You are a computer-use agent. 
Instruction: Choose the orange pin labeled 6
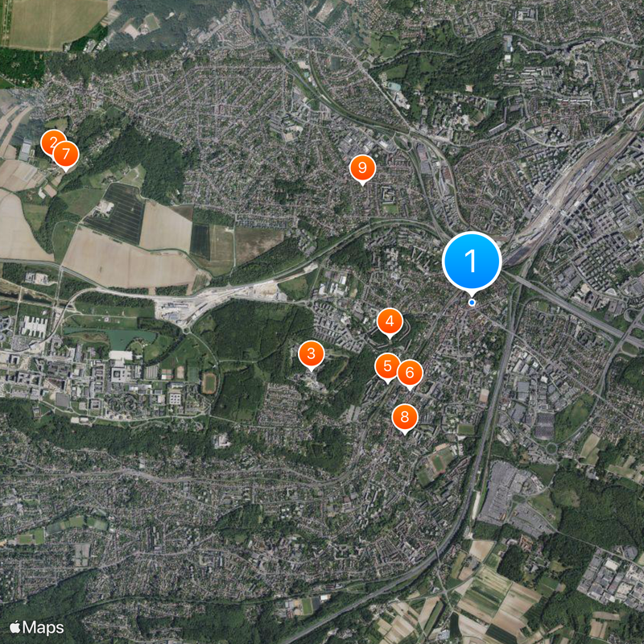click(x=410, y=373)
